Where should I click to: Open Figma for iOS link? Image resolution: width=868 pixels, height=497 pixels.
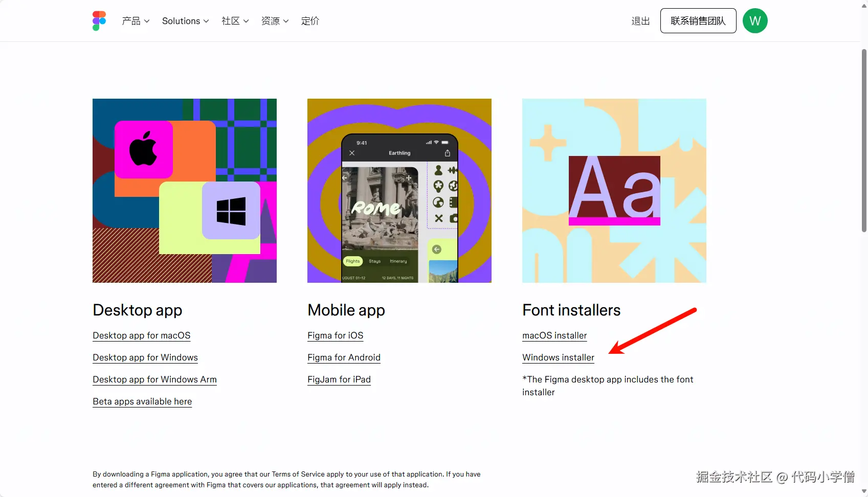point(336,335)
